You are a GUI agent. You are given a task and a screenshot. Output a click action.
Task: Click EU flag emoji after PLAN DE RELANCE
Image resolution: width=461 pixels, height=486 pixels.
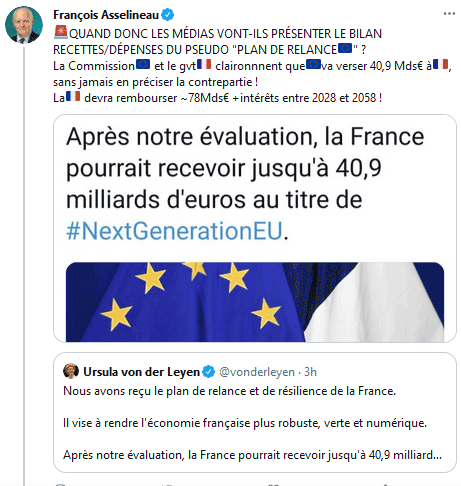click(x=345, y=49)
